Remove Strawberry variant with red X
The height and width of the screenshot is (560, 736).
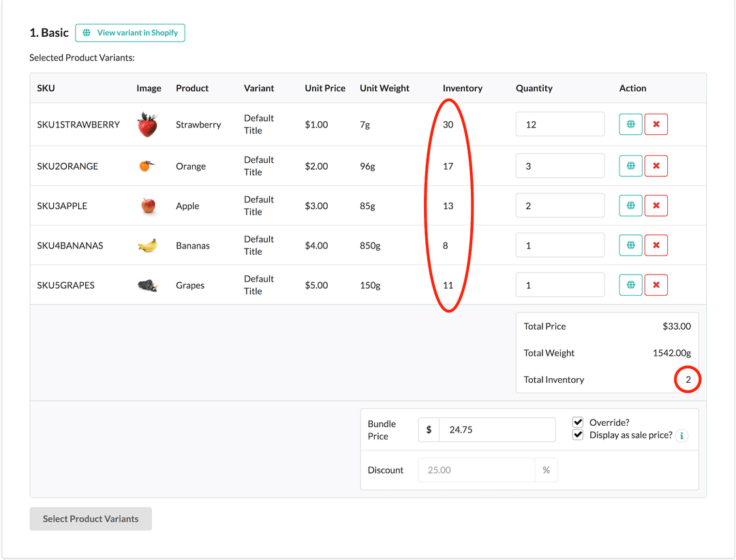point(656,124)
